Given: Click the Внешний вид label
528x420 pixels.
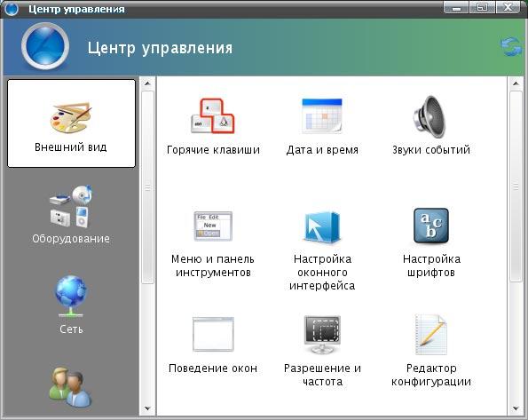Looking at the screenshot, I should (x=71, y=147).
